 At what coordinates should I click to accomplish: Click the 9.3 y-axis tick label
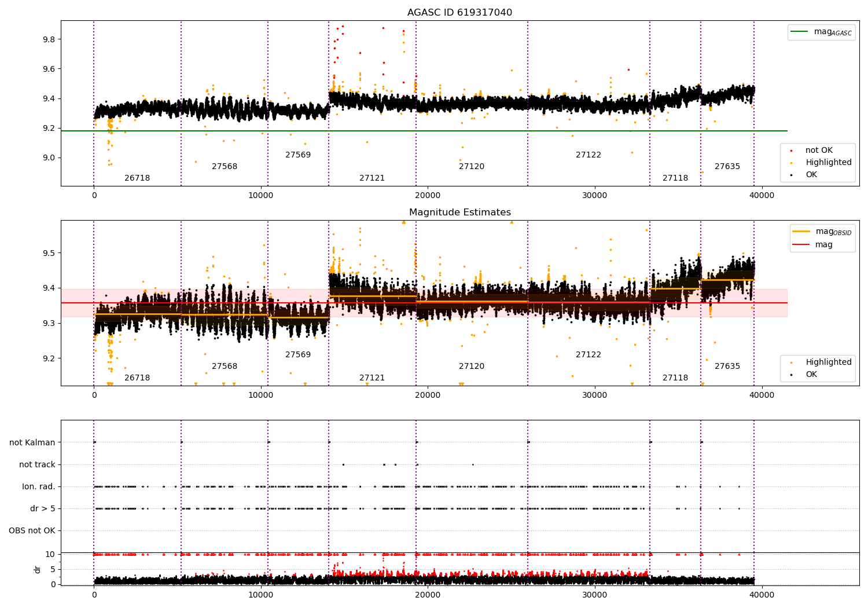click(49, 323)
